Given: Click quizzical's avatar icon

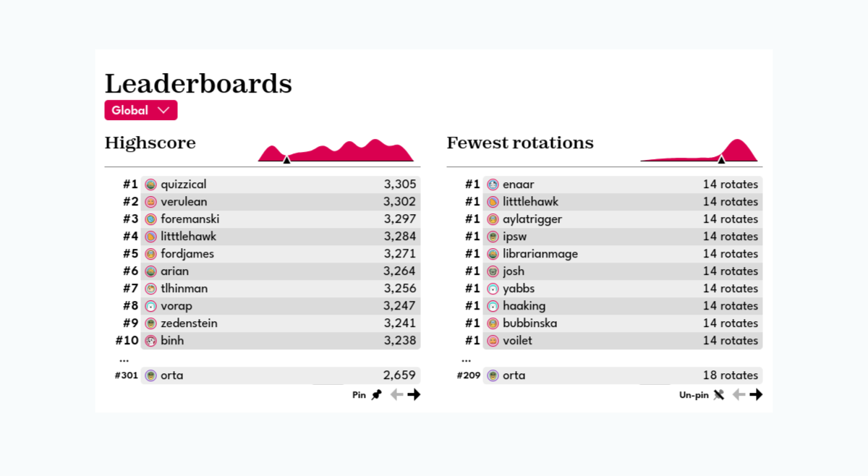Looking at the screenshot, I should (150, 184).
